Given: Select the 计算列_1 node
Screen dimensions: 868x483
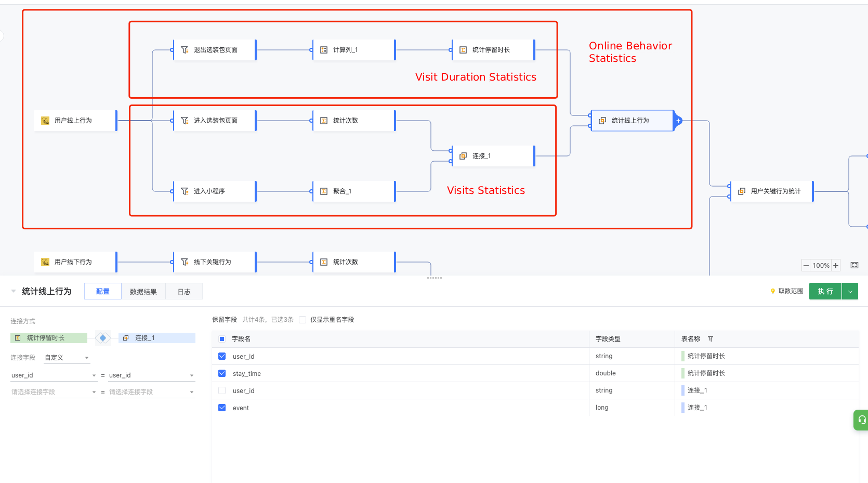Looking at the screenshot, I should (x=354, y=50).
